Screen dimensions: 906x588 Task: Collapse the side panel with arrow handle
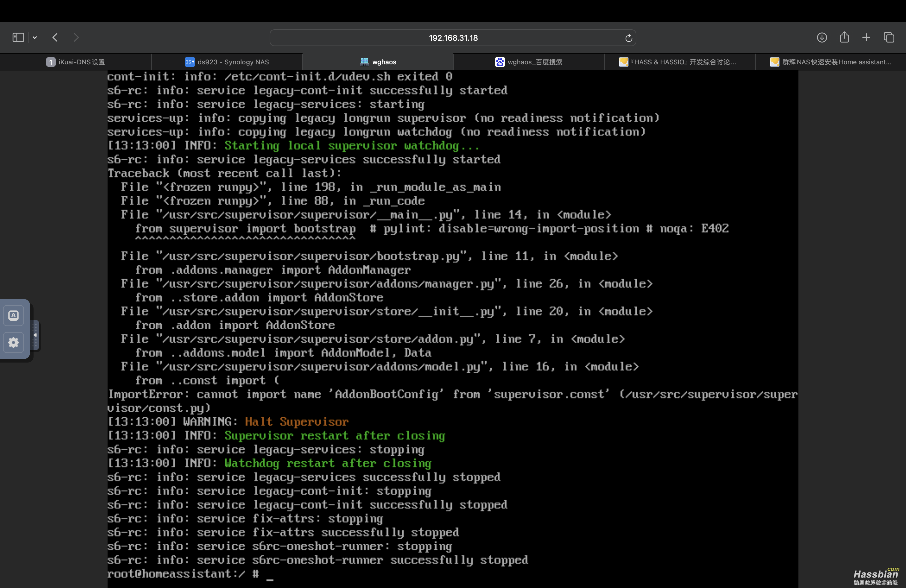coord(35,335)
